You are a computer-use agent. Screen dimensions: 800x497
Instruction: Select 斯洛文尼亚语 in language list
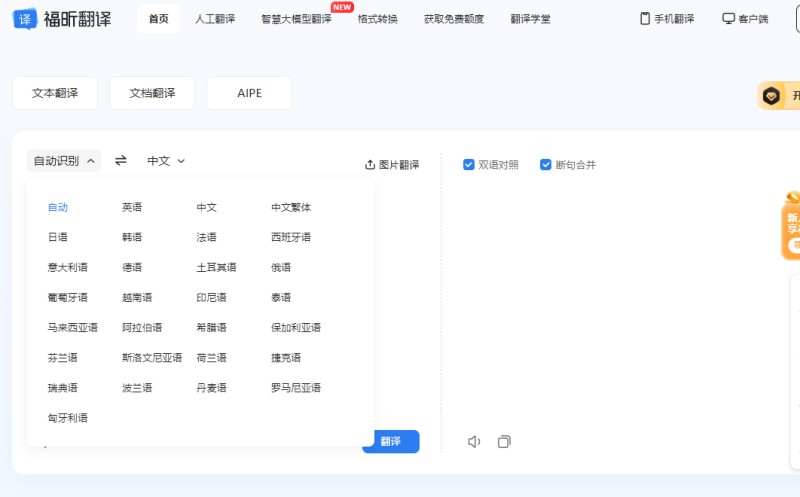point(152,358)
